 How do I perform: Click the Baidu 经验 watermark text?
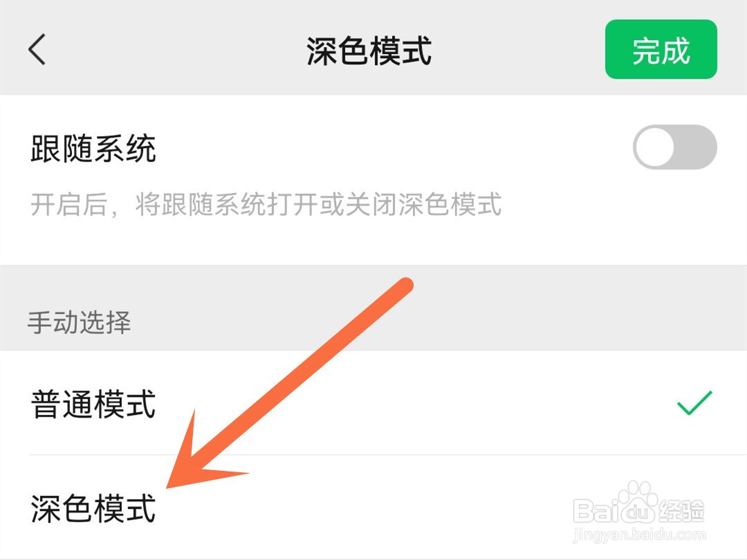tap(681, 511)
